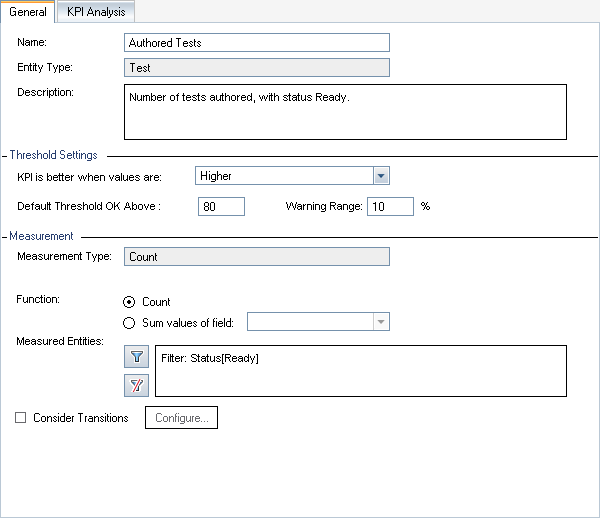Click the Threshold Settings section heading

coord(53,156)
